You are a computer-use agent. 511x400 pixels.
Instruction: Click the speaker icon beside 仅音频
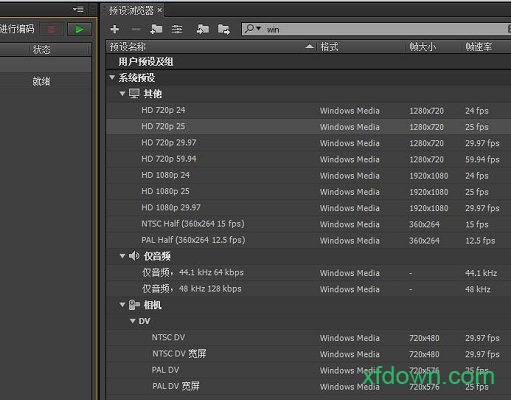[x=134, y=256]
